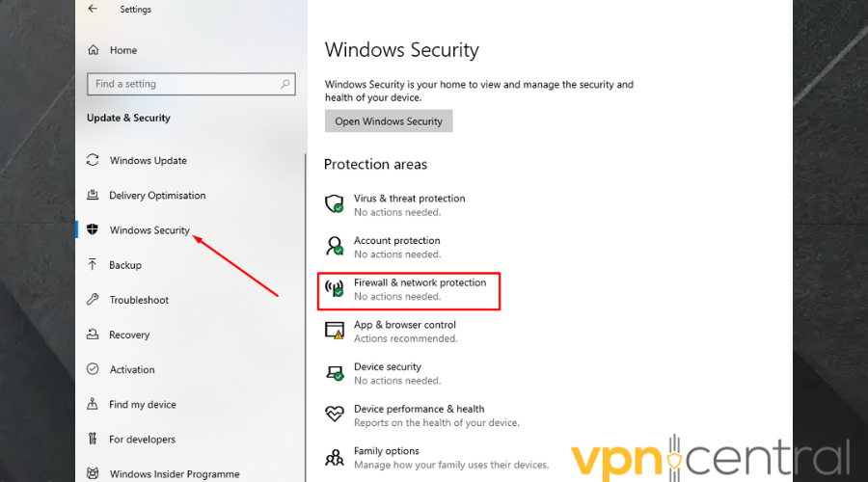This screenshot has height=482, width=868.
Task: Click the App & browser control icon
Action: pos(335,331)
